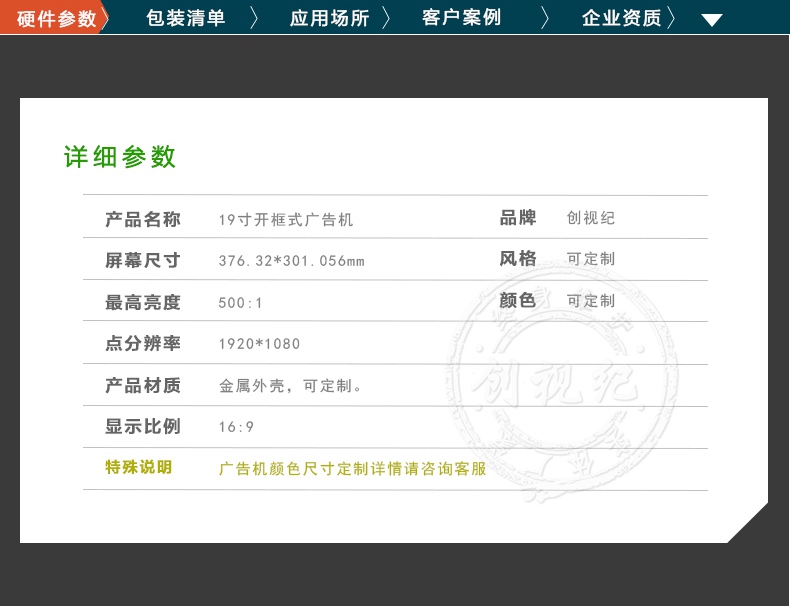Click the chevron after 客户案例

[x=545, y=18]
